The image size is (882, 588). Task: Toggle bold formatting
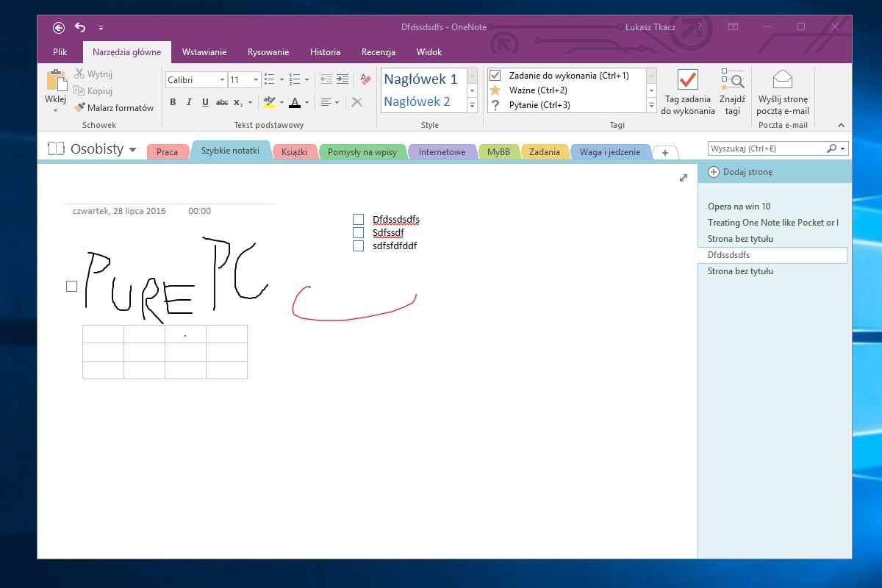(x=173, y=102)
